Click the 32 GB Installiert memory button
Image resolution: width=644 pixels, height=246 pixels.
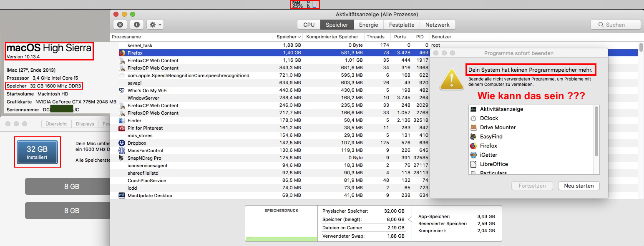click(x=37, y=152)
